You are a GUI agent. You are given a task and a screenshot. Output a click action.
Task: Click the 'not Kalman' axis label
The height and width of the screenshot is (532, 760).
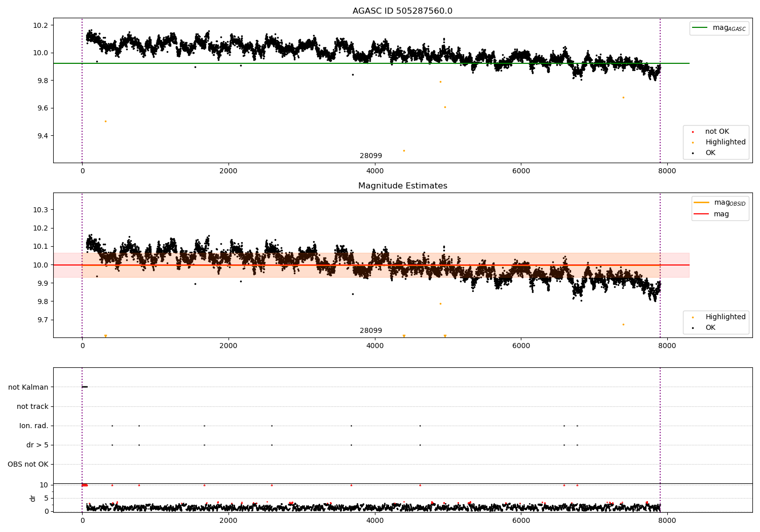pyautogui.click(x=28, y=387)
